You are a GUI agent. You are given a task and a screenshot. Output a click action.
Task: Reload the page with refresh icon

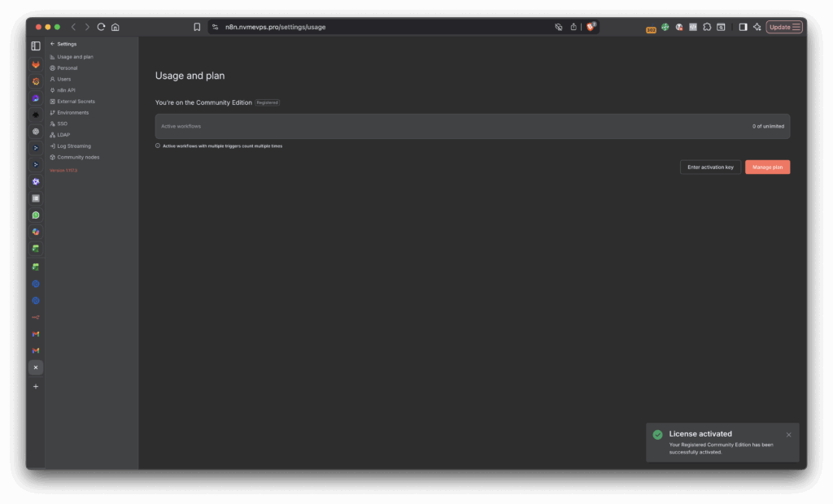point(101,27)
